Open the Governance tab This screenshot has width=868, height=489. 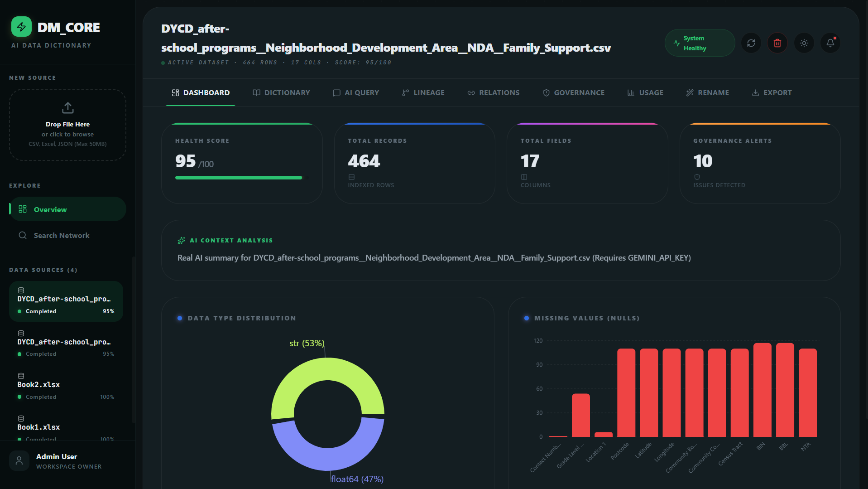click(574, 92)
